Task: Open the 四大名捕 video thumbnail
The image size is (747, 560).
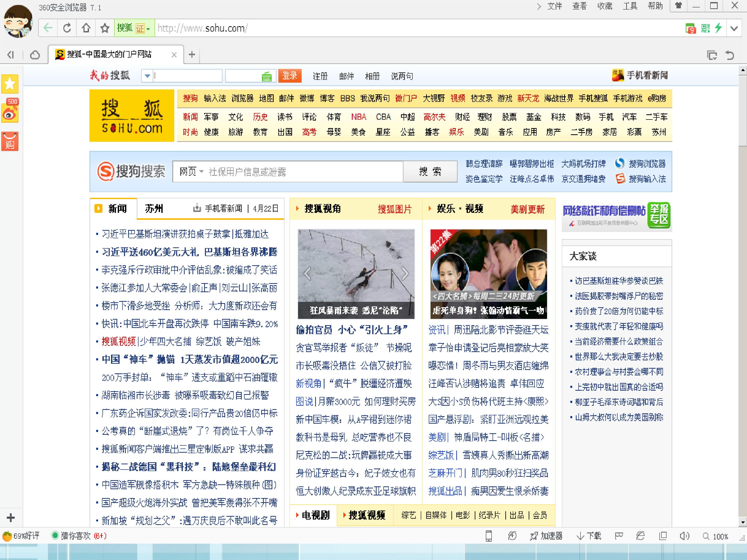Action: click(488, 274)
